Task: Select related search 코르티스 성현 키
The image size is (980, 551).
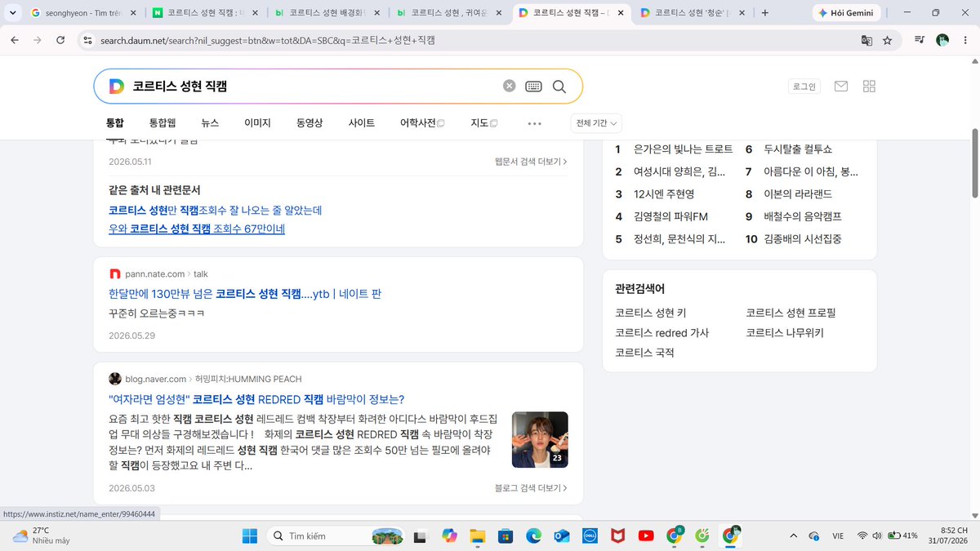Action: (x=651, y=313)
